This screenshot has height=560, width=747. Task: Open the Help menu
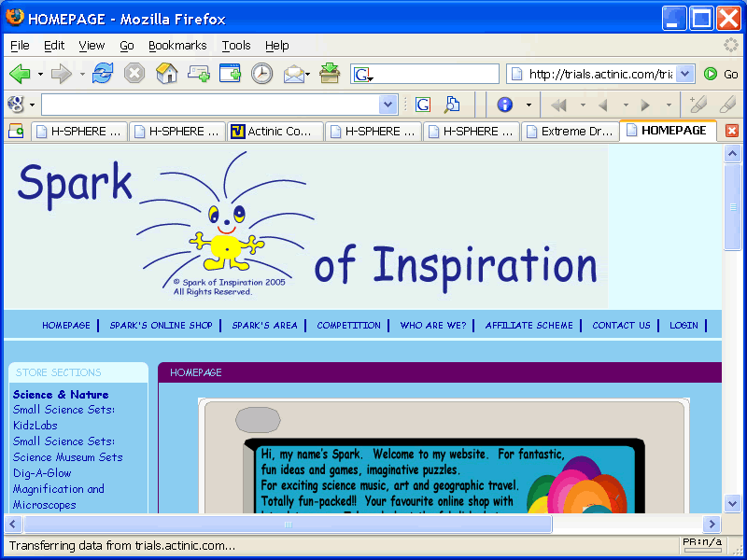click(x=276, y=45)
